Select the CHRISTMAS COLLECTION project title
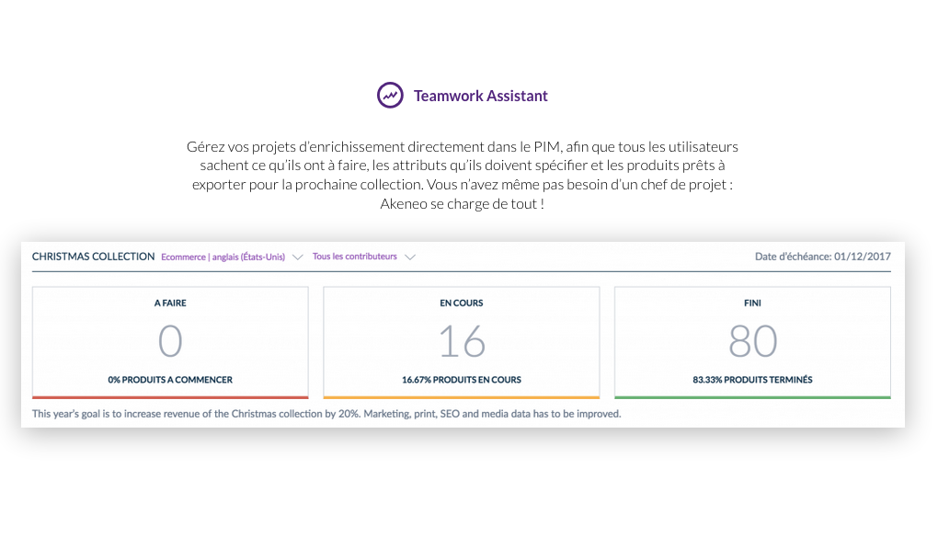This screenshot has width=938, height=560. (x=93, y=257)
